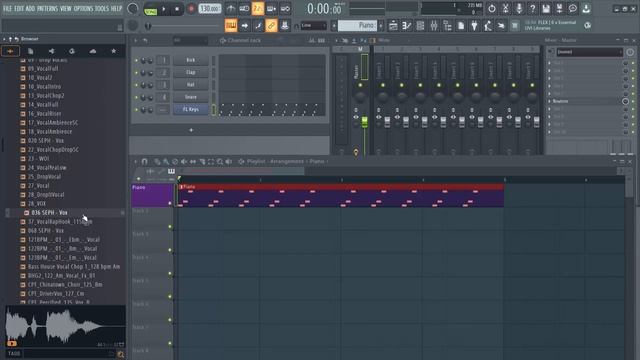Open the Piano roll view icon

[407, 26]
